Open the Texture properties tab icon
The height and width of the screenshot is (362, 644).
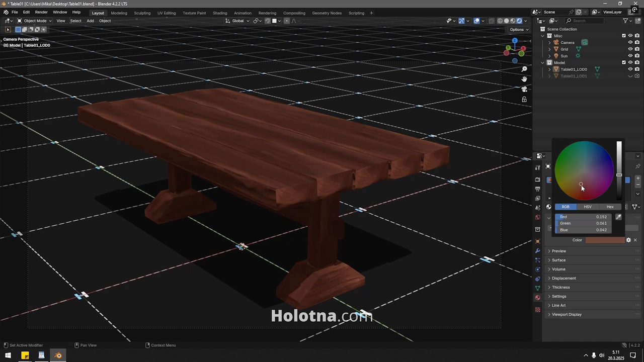pyautogui.click(x=537, y=309)
